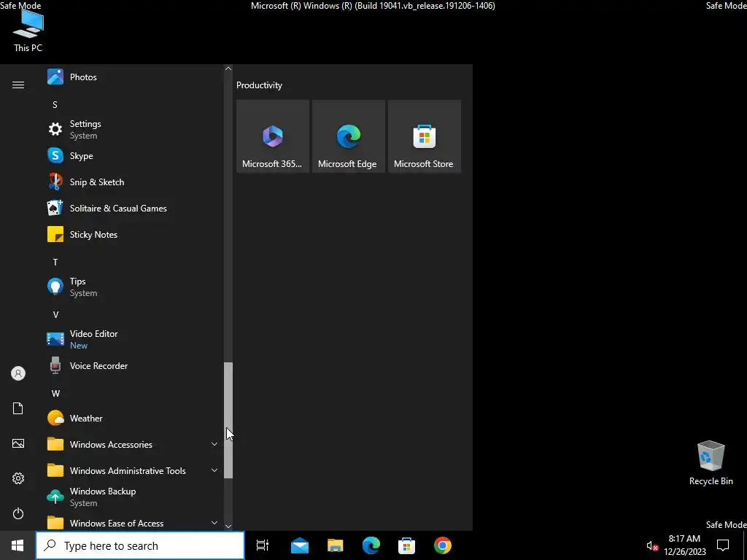Click the muted volume icon in the tray
The width and height of the screenshot is (747, 560).
tap(652, 545)
